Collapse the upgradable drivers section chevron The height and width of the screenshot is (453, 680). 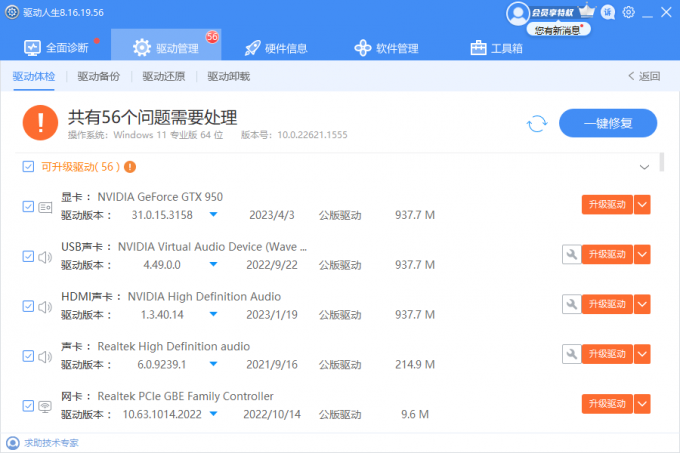[x=644, y=167]
